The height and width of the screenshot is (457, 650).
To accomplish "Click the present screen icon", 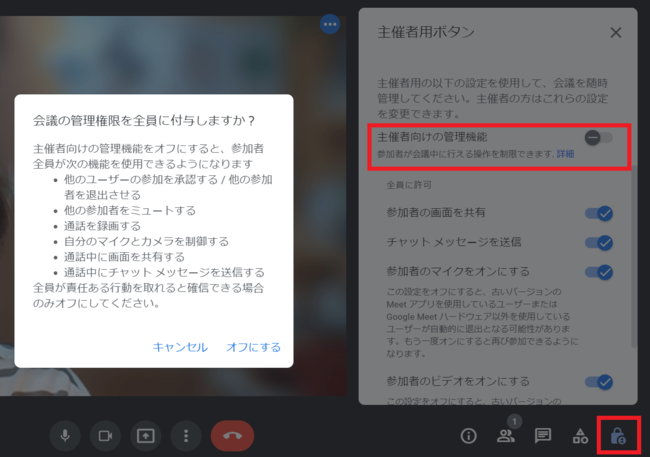I will [x=146, y=436].
